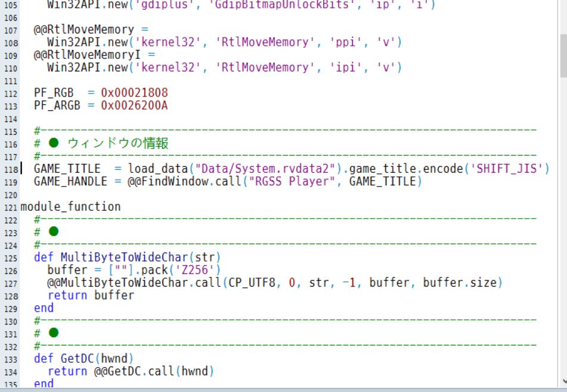The width and height of the screenshot is (567, 392).
Task: Click the end keyword on line 129
Action: coord(44,308)
